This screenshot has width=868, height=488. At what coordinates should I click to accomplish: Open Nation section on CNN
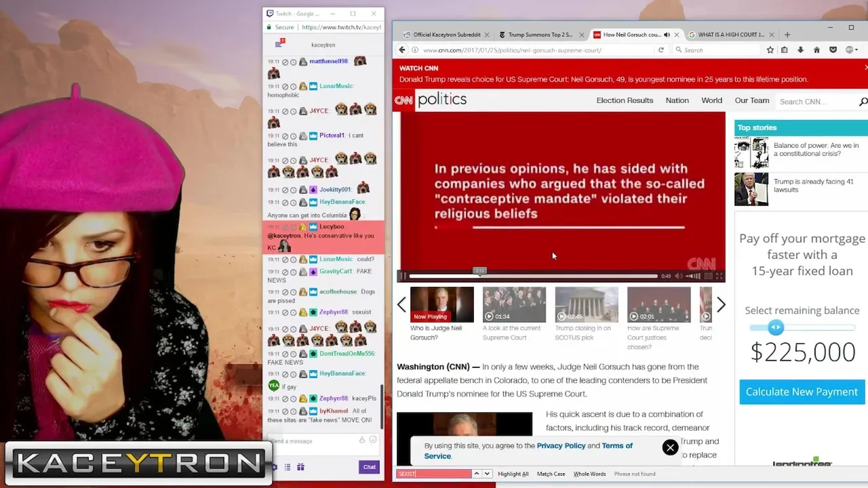(677, 100)
